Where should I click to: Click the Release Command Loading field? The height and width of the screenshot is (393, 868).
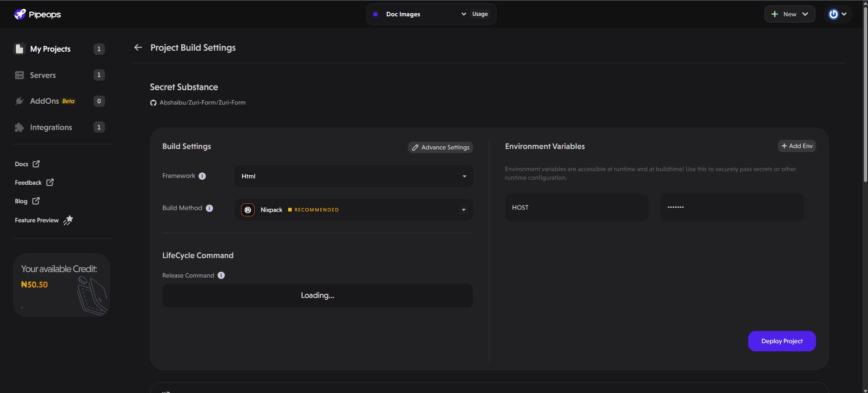318,296
